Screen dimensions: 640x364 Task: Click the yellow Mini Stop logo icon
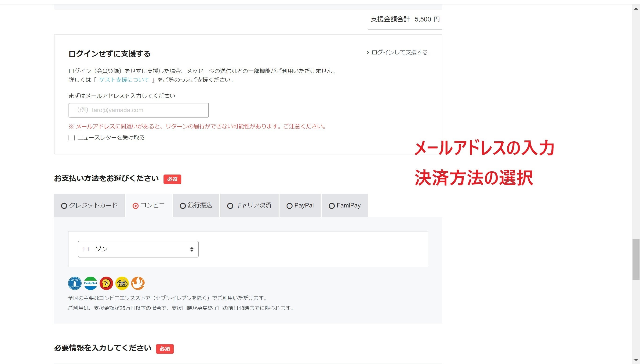coord(122,283)
